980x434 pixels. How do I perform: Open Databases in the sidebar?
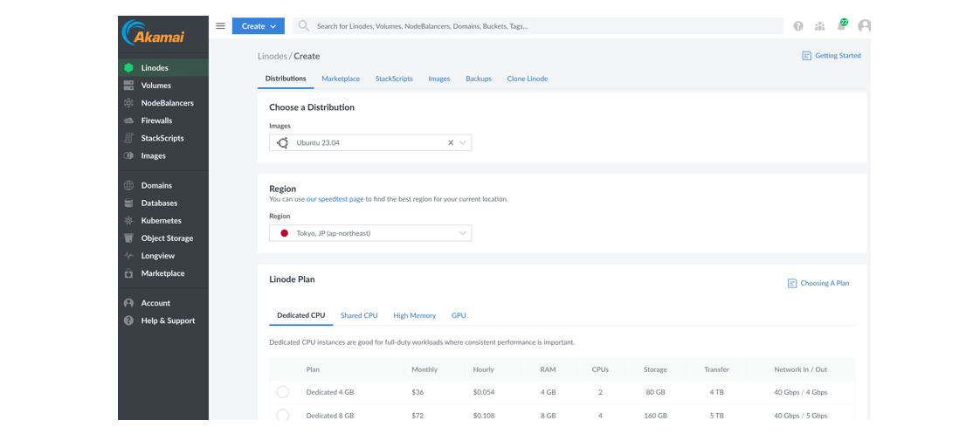click(163, 203)
